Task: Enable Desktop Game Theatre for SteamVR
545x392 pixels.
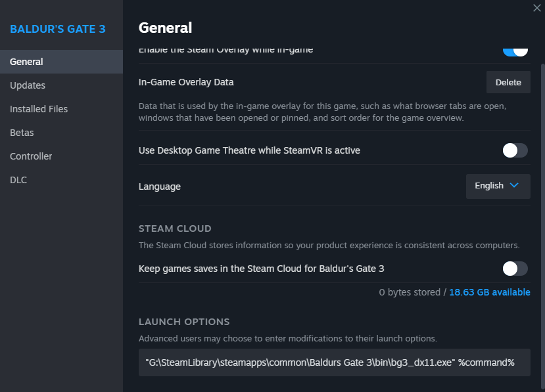Action: tap(515, 150)
